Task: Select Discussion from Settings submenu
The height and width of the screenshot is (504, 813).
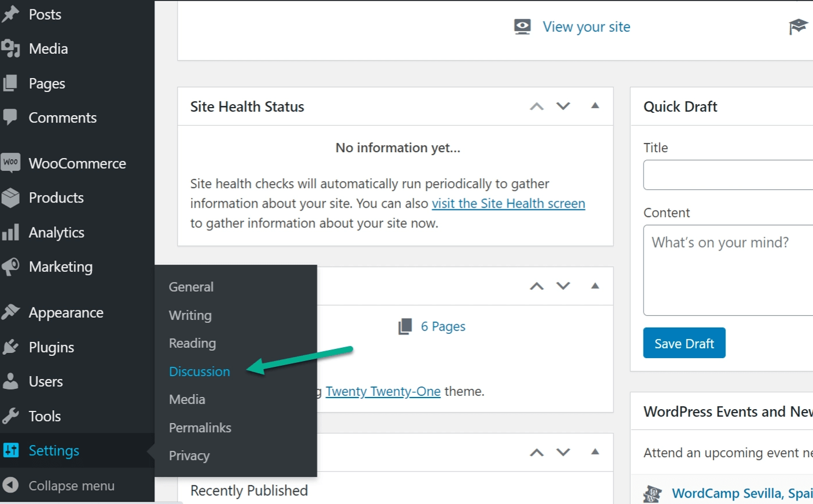Action: point(199,371)
